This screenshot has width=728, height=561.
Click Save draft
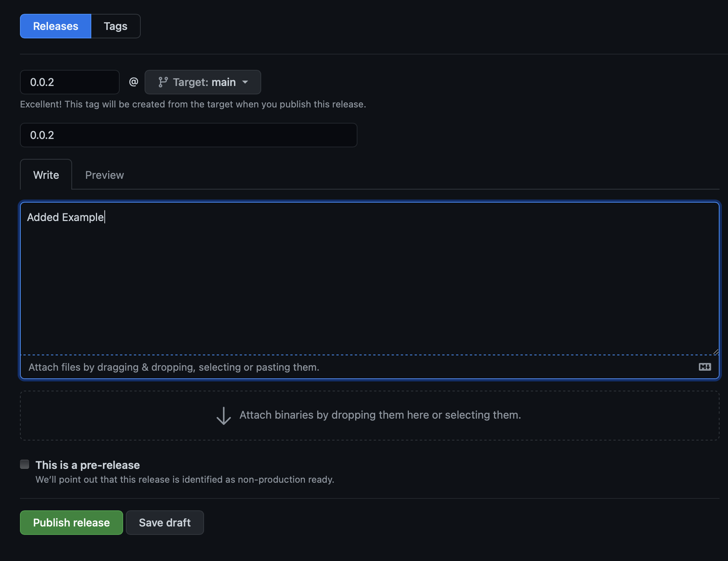click(165, 523)
